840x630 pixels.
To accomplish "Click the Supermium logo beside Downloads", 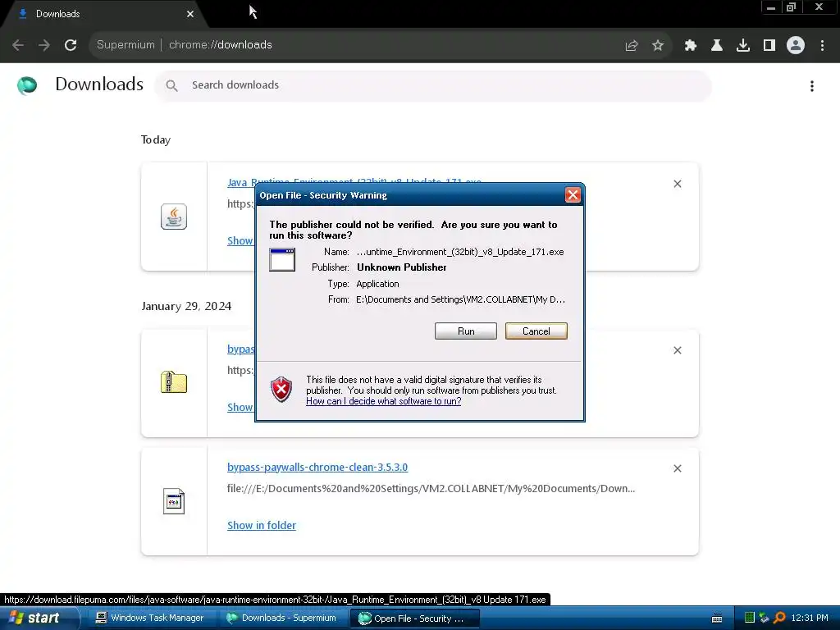I will [27, 85].
